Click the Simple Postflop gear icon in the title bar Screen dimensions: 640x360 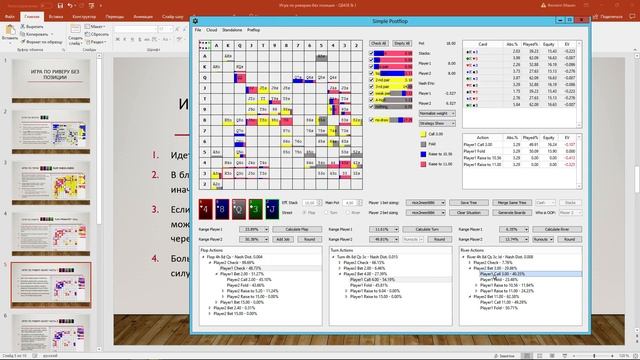[x=196, y=21]
